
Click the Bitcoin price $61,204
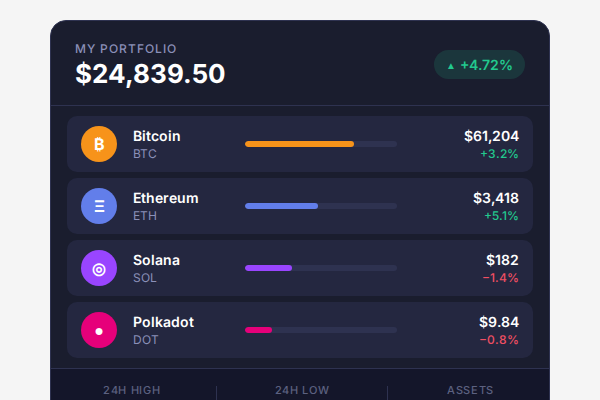pos(491,136)
